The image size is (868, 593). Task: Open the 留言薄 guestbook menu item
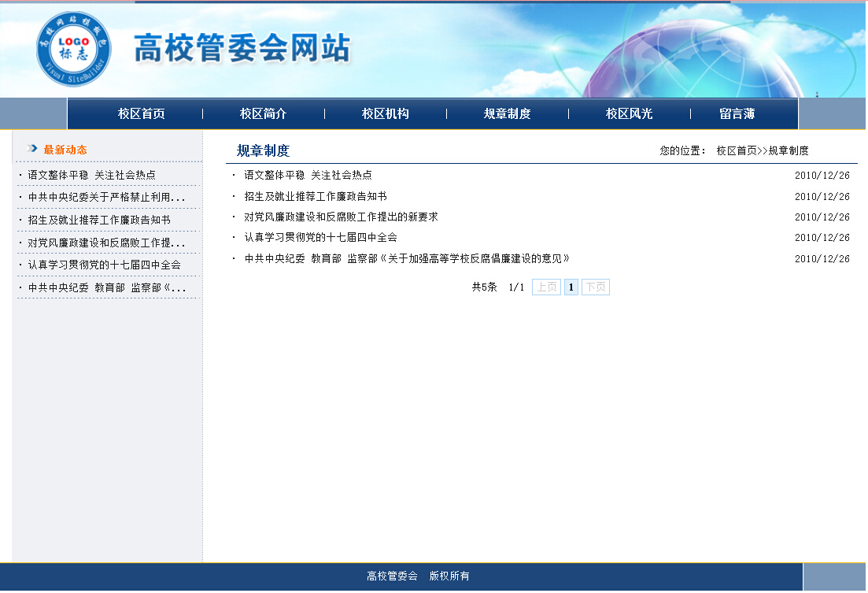[737, 114]
